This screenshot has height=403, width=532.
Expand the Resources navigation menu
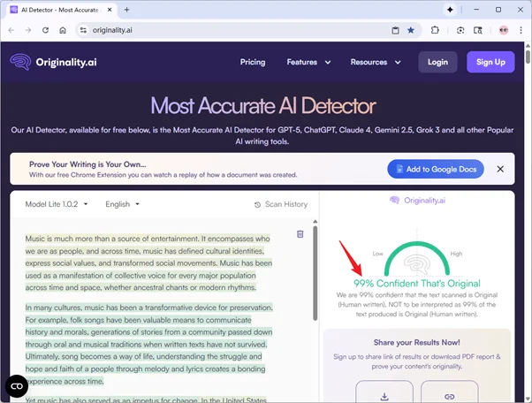(x=375, y=62)
